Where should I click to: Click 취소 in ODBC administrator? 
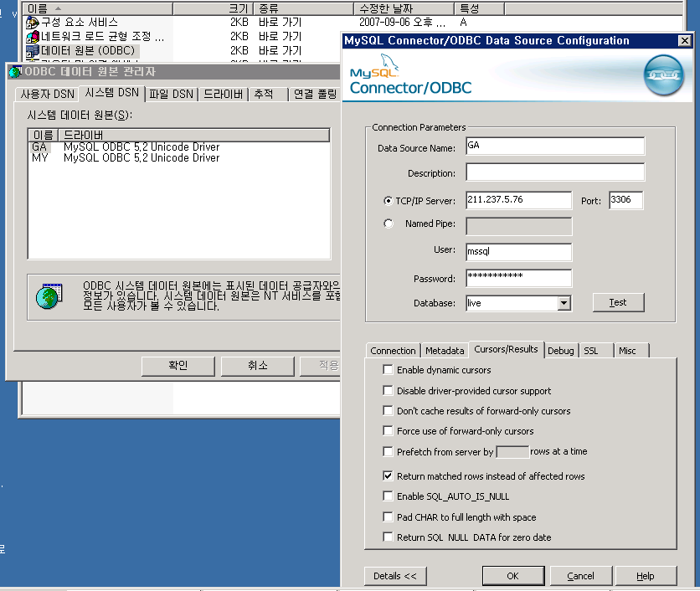(x=258, y=366)
